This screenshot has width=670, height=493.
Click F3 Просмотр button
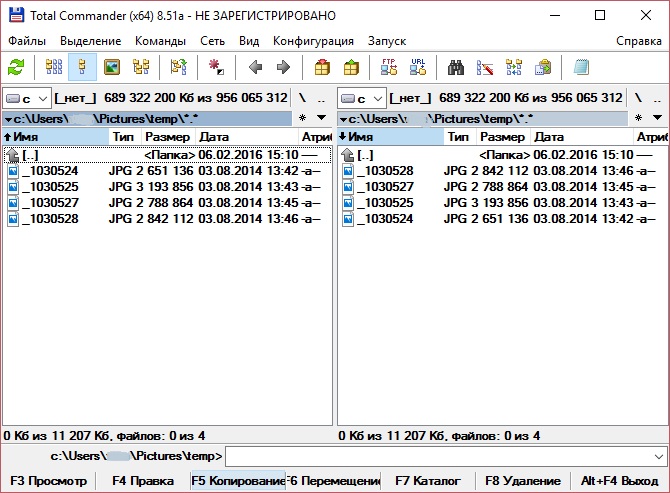pos(48,481)
